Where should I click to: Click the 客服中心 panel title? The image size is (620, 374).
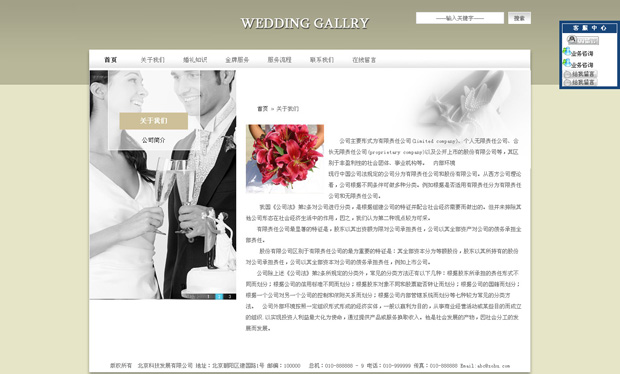[x=590, y=28]
